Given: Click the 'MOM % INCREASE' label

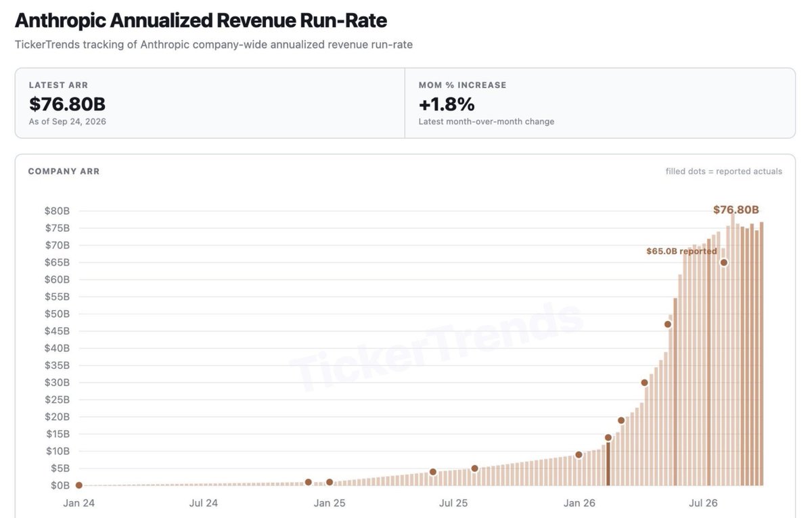Looking at the screenshot, I should coord(462,85).
